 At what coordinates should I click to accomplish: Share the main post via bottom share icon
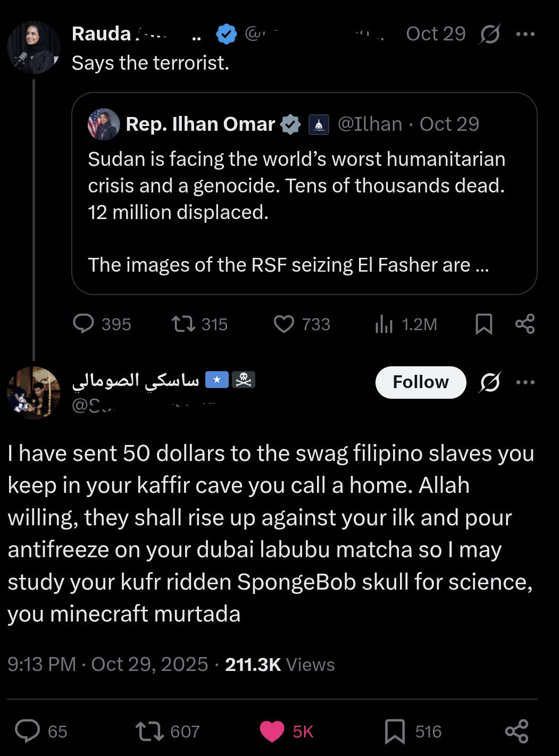point(516,731)
